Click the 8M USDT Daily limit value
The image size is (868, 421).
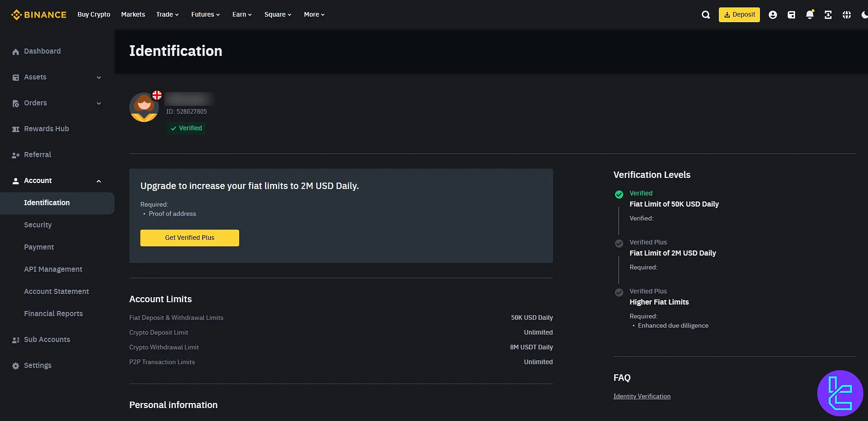(531, 348)
